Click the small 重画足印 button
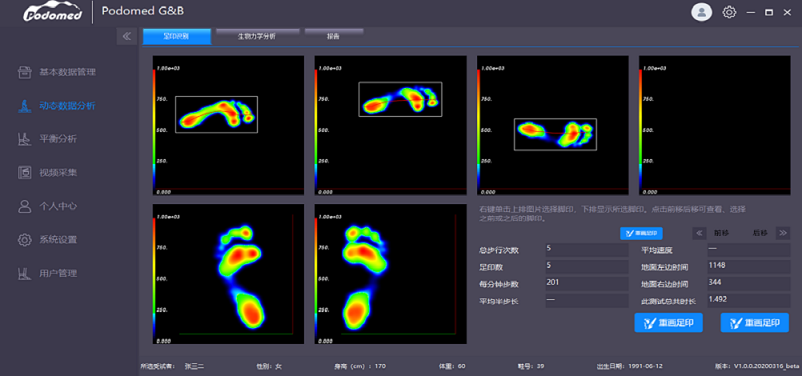This screenshot has height=376, width=802. click(x=641, y=233)
